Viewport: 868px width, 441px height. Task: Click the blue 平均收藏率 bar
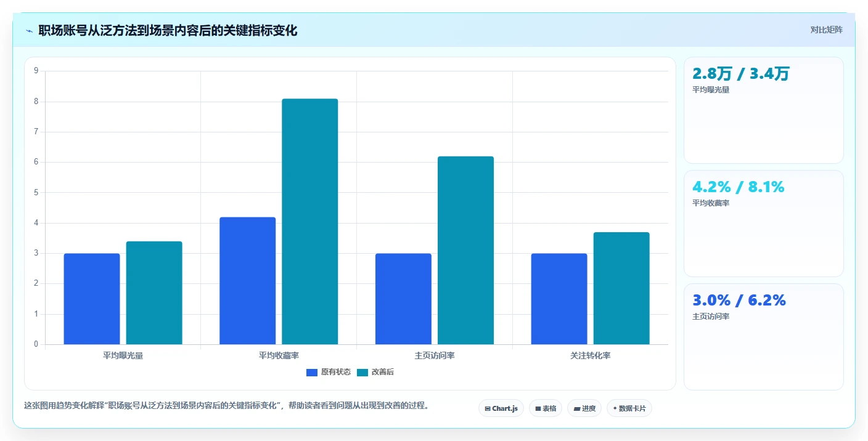(x=248, y=281)
